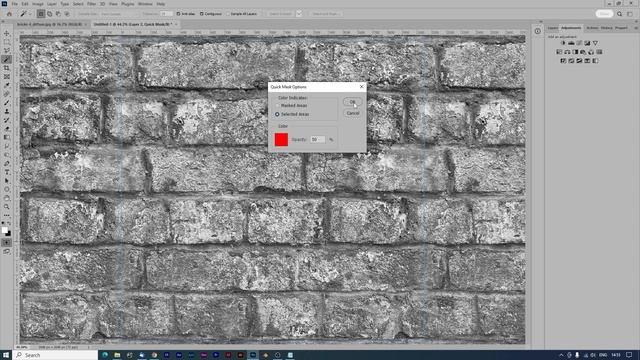The height and width of the screenshot is (360, 640).
Task: Open the Edit toolbar three-dots menu
Action: pyautogui.click(x=7, y=216)
